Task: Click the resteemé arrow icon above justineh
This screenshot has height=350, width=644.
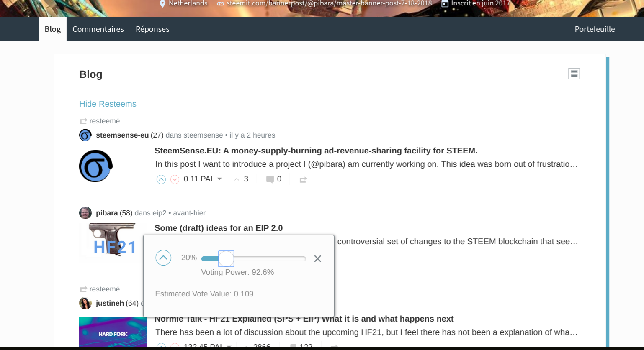Action: pyautogui.click(x=83, y=289)
